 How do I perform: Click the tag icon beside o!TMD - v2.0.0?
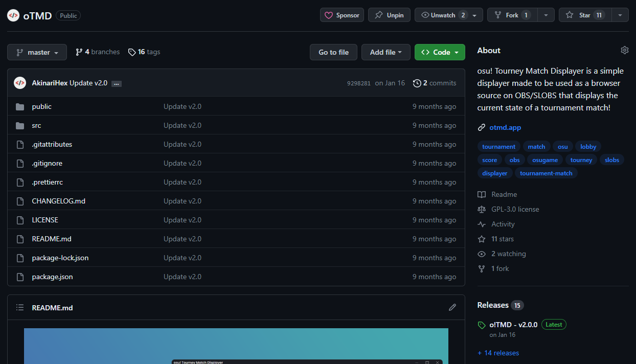(x=481, y=325)
